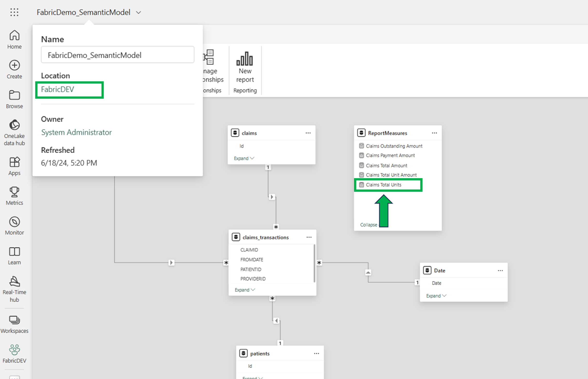Open Workspaces in the sidebar

click(14, 324)
